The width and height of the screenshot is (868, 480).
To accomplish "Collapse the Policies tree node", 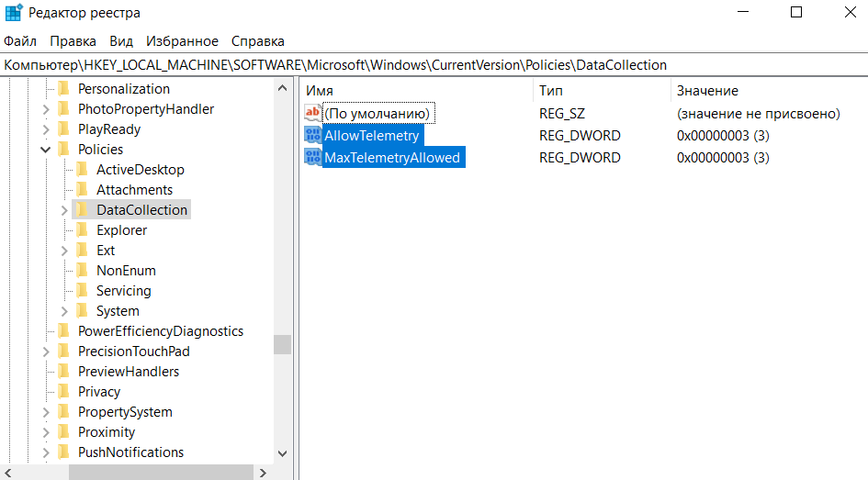I will click(x=45, y=150).
